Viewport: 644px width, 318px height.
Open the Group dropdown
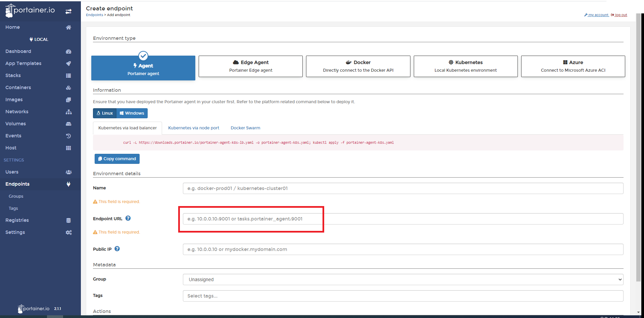click(403, 279)
